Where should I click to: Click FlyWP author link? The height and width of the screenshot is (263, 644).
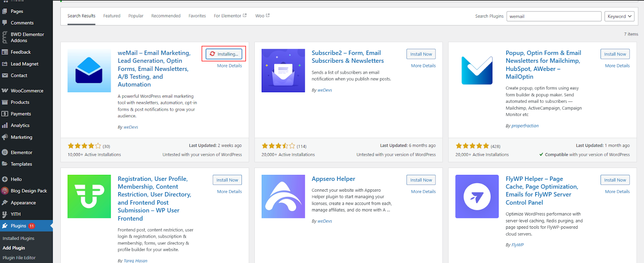tap(518, 245)
